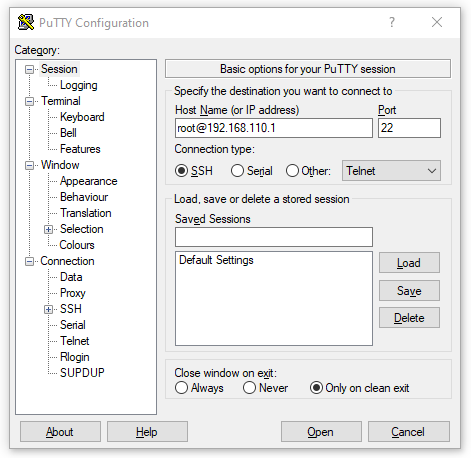Choose Never for close window on exit
471x458 pixels.
[x=249, y=388]
